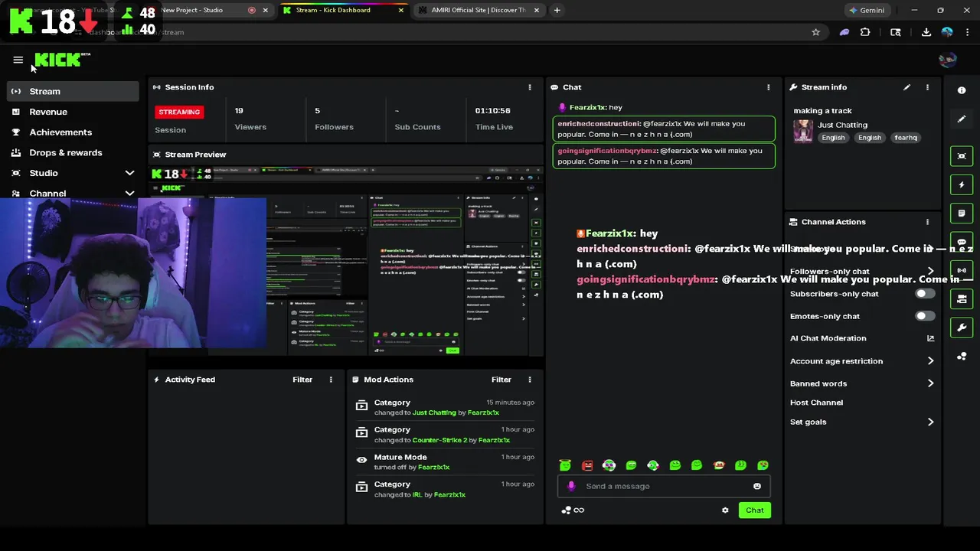Open Drops & rewards sidebar page

(73, 152)
